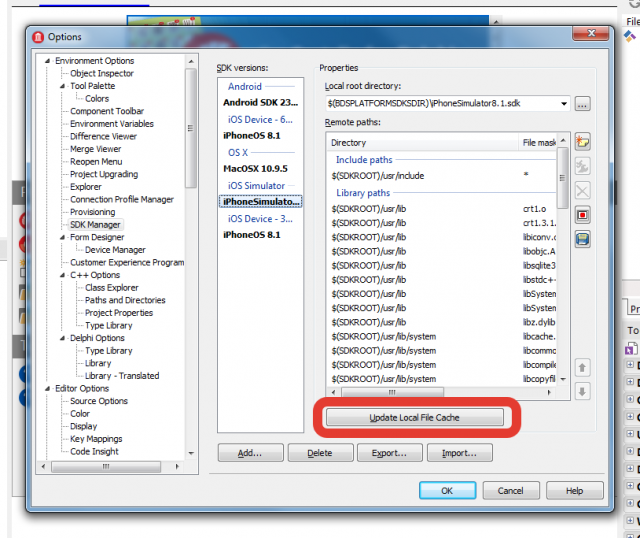This screenshot has width=640, height=538.
Task: Select Colors under Tool Palette
Action: (x=97, y=99)
